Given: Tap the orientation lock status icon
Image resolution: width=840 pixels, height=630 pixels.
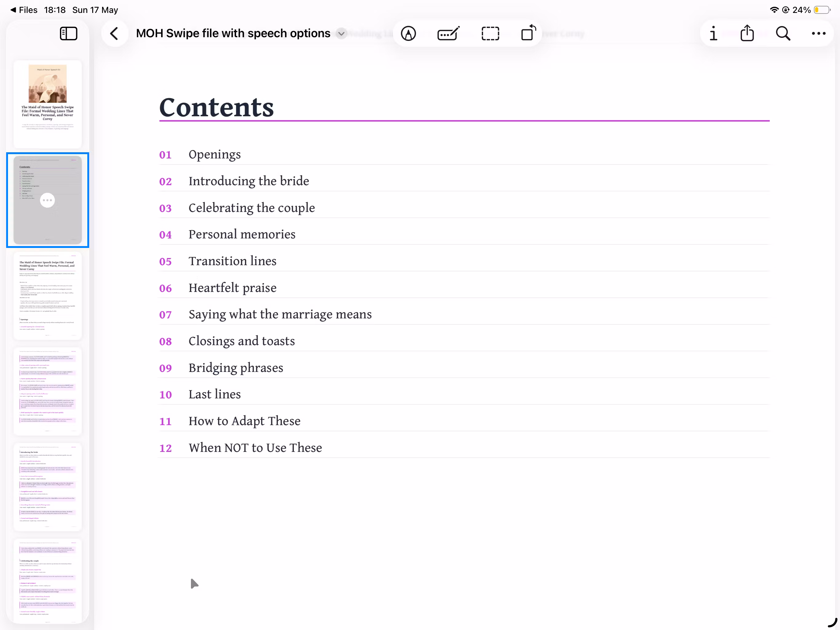Looking at the screenshot, I should tap(786, 10).
